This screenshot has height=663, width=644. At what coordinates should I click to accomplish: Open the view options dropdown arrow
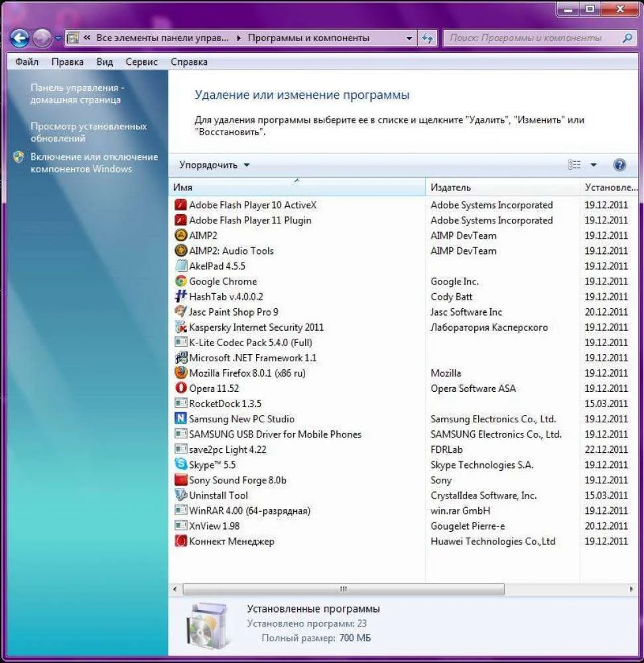[x=593, y=165]
